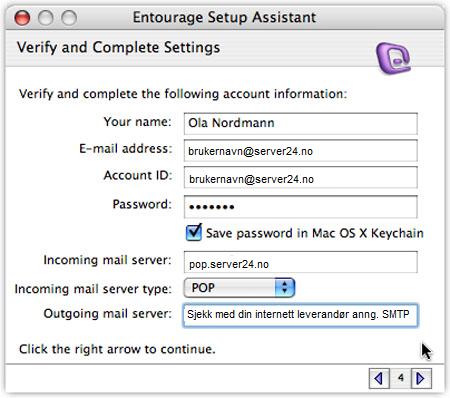Image resolution: width=450 pixels, height=398 pixels.
Task: Click the blue arrows of the POP popup
Action: [x=285, y=288]
